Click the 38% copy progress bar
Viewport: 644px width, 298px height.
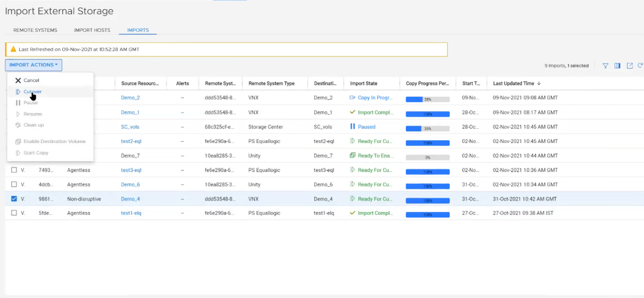(428, 99)
